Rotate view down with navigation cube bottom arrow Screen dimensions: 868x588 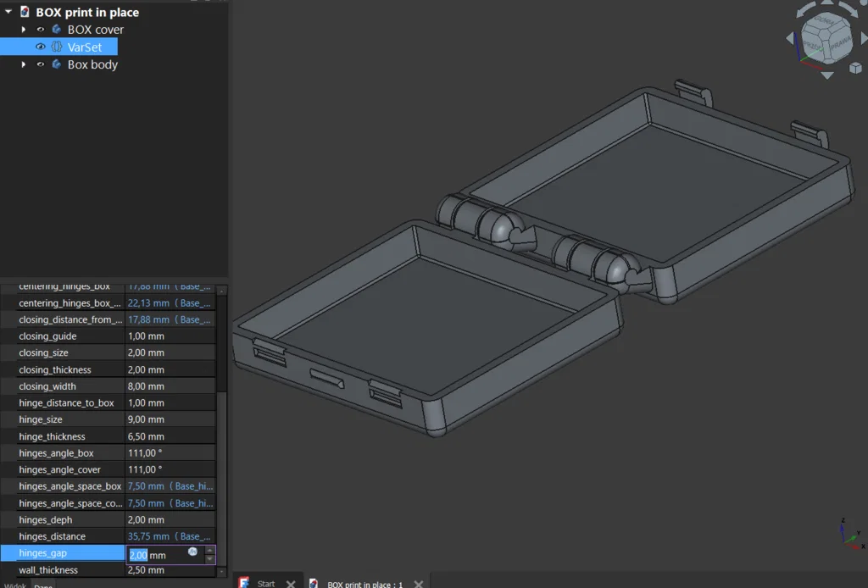click(x=827, y=75)
